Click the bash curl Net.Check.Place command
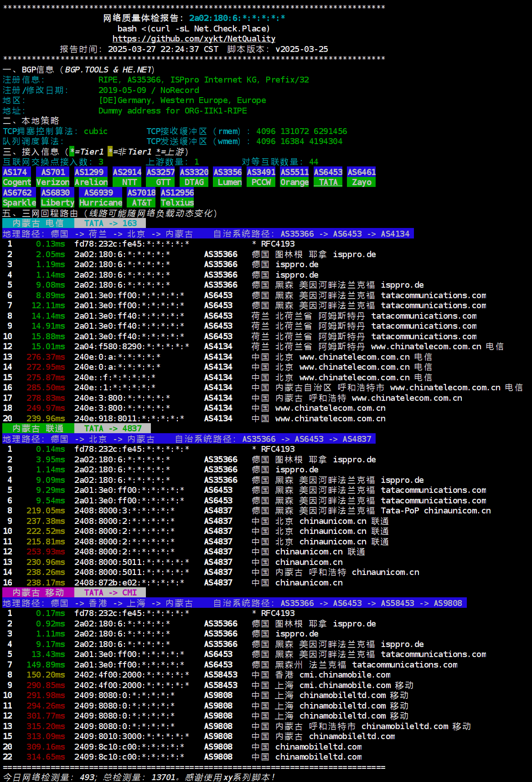 194,28
